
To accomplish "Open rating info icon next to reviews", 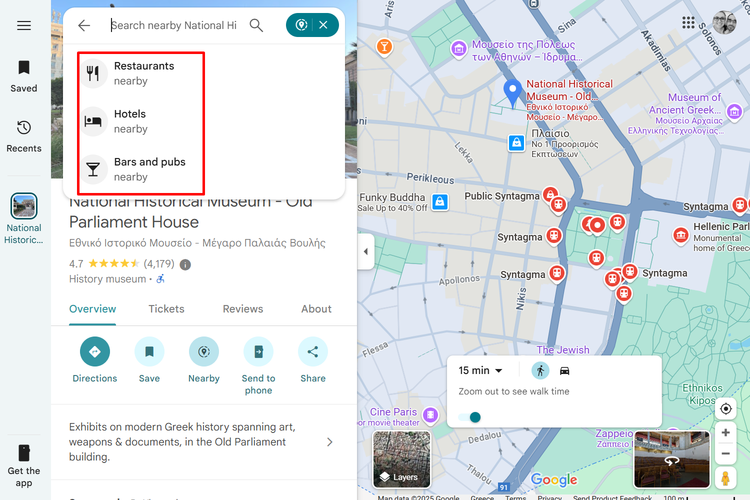I will (186, 265).
